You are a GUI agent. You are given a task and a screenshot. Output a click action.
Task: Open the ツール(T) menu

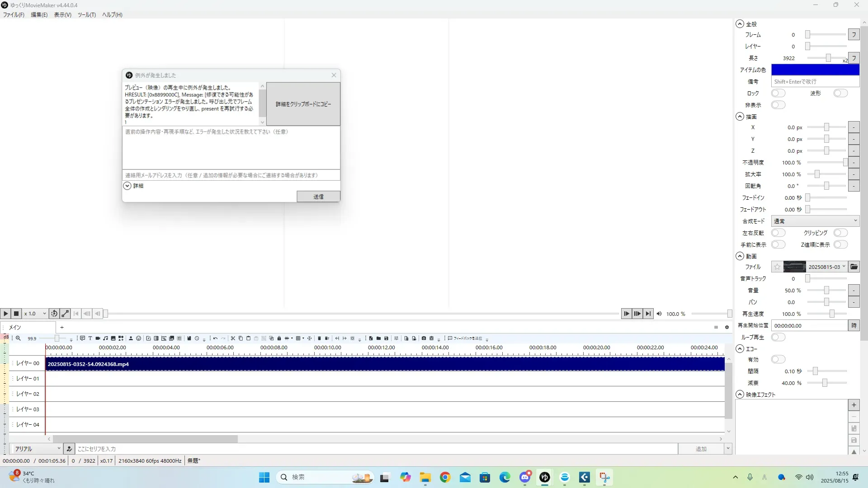(x=86, y=15)
